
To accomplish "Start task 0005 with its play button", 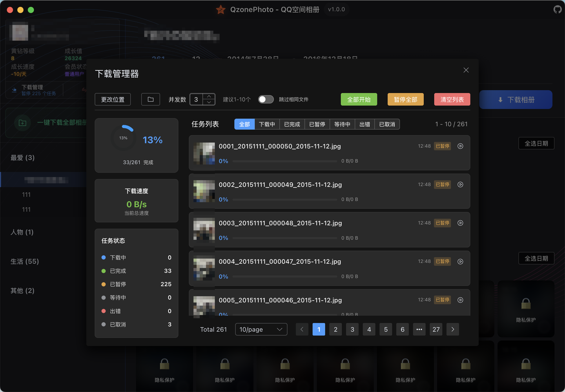I will pyautogui.click(x=460, y=299).
